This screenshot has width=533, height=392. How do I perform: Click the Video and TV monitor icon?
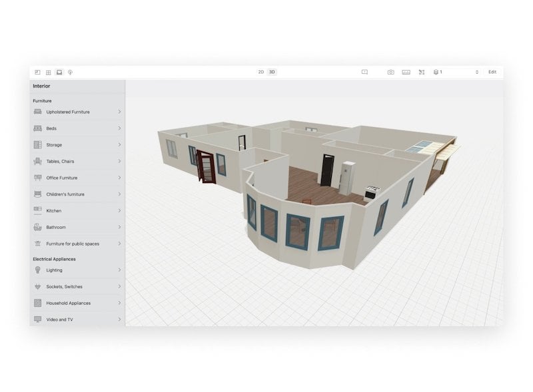point(38,319)
